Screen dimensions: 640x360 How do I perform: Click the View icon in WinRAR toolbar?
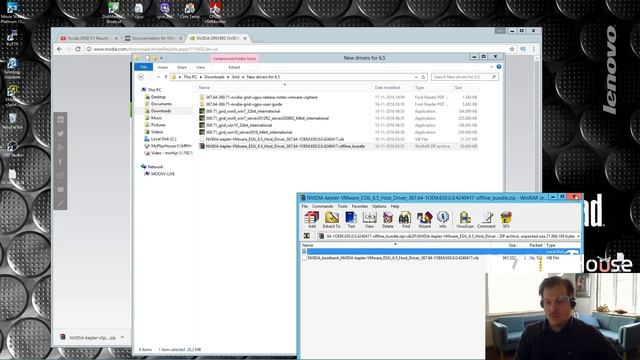point(369,220)
